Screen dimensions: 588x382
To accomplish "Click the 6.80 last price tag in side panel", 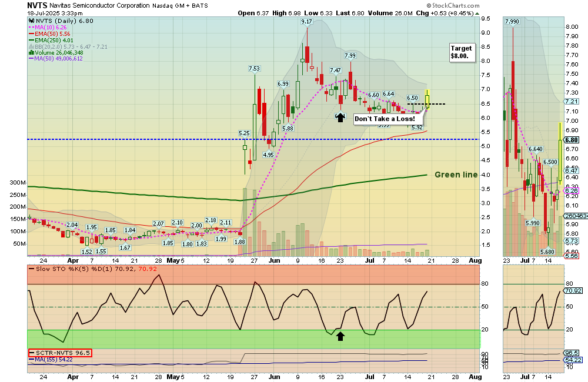I will (x=572, y=140).
